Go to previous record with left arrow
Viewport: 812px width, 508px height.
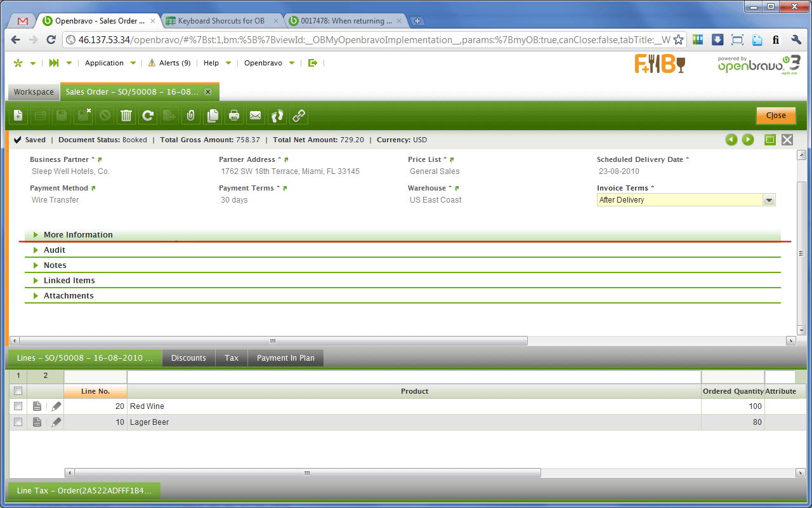pos(731,140)
